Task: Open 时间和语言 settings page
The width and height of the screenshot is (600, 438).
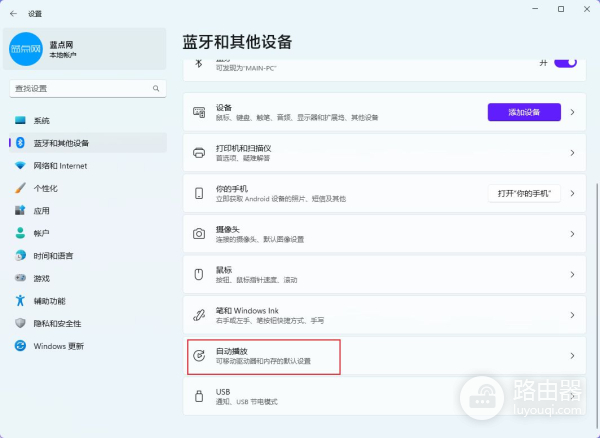Action: [88, 256]
